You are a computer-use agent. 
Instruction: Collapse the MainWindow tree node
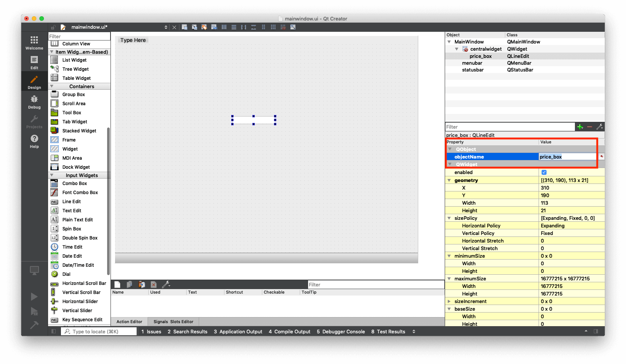tap(449, 42)
